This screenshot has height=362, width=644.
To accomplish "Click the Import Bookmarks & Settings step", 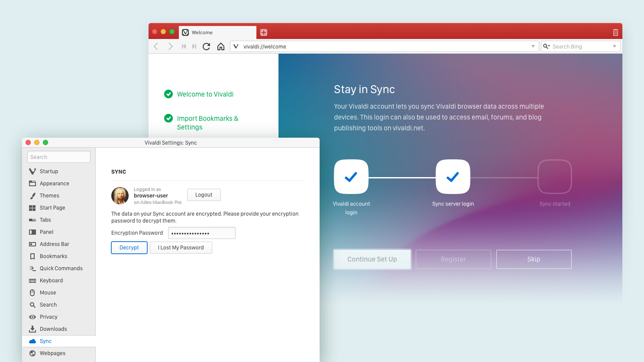I will tap(201, 123).
